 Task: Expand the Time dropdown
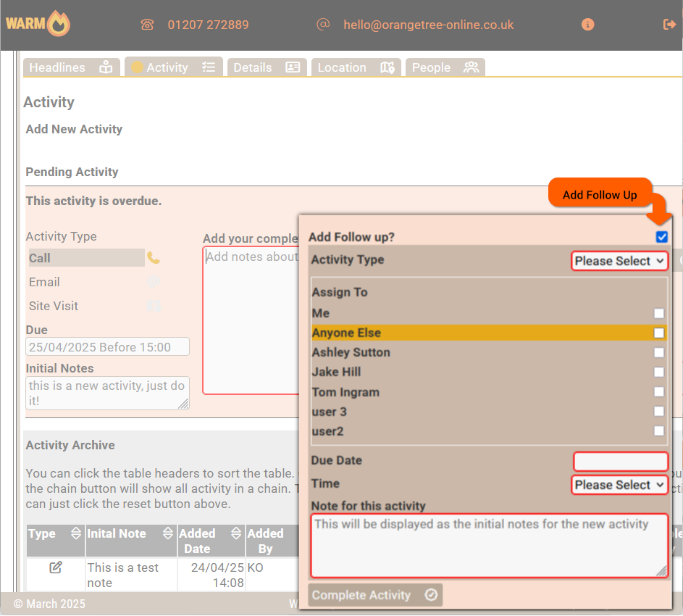tap(619, 485)
